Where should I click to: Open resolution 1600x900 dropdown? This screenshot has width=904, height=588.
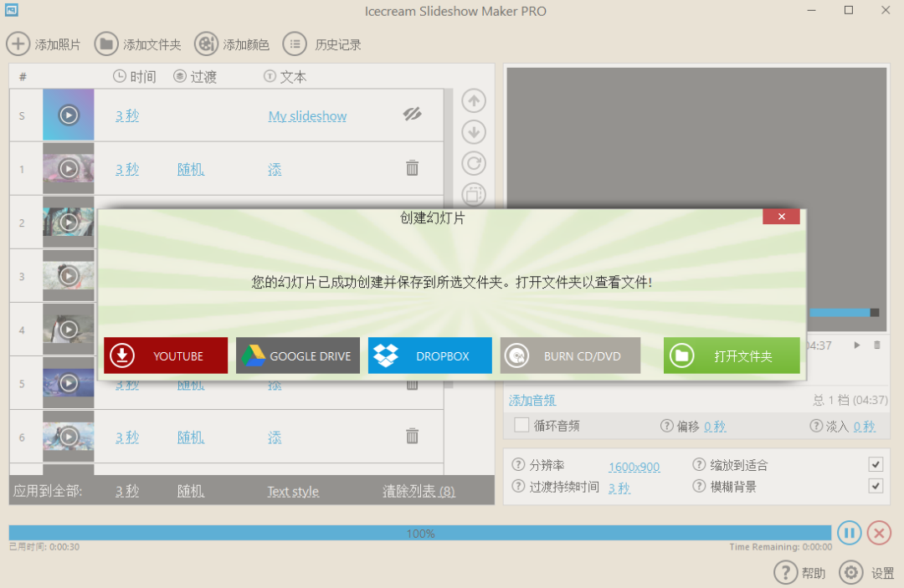tap(634, 467)
